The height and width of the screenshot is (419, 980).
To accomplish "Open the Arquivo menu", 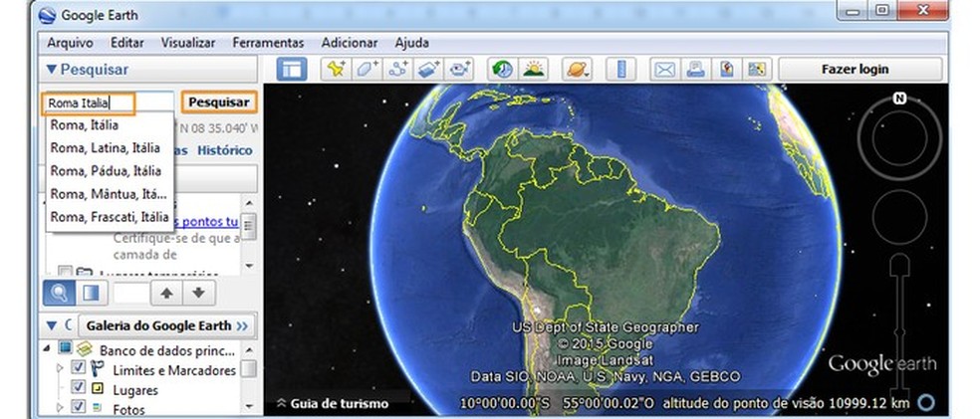I will click(x=70, y=43).
